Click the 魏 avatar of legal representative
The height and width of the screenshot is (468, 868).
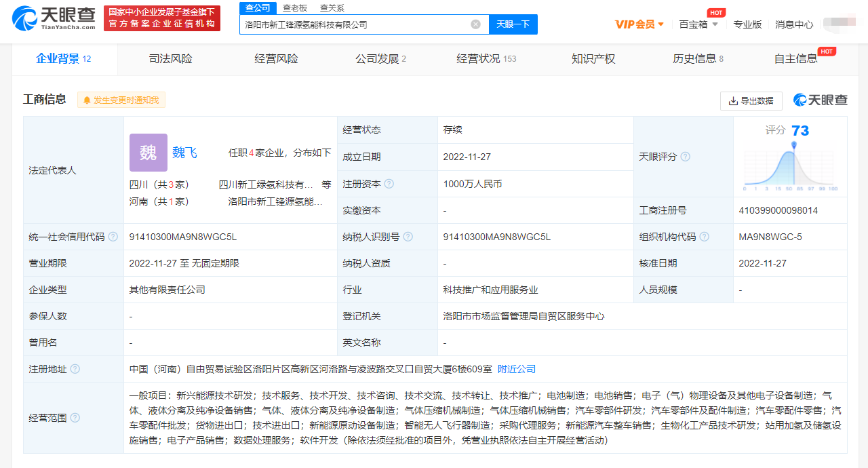148,153
